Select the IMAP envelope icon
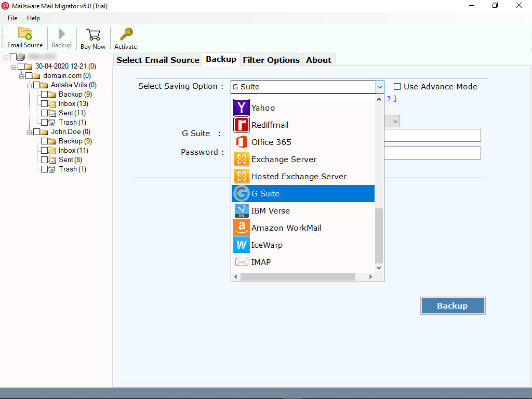 (x=241, y=262)
